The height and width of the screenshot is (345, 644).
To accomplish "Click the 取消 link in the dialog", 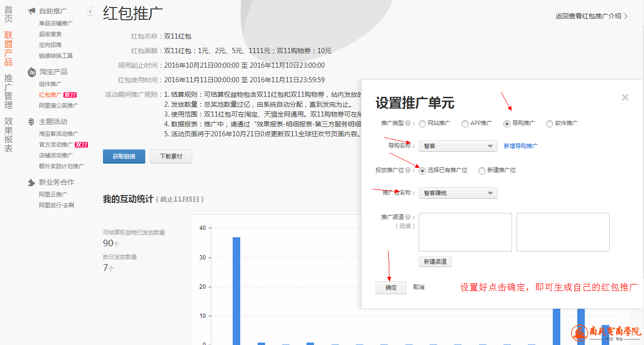I will coord(419,287).
